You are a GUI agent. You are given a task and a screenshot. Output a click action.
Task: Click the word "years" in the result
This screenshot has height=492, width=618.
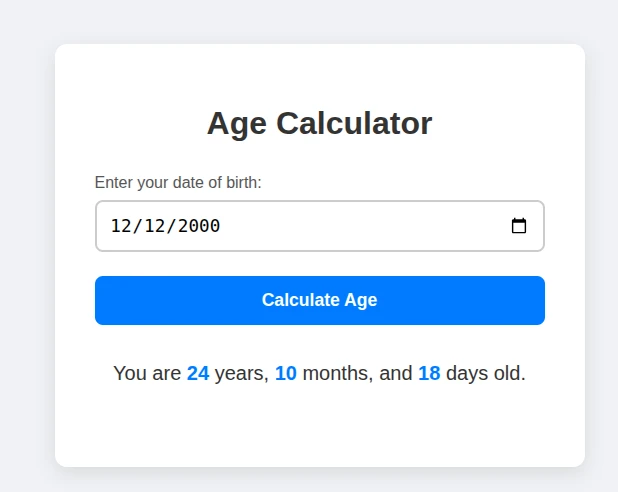tap(241, 373)
